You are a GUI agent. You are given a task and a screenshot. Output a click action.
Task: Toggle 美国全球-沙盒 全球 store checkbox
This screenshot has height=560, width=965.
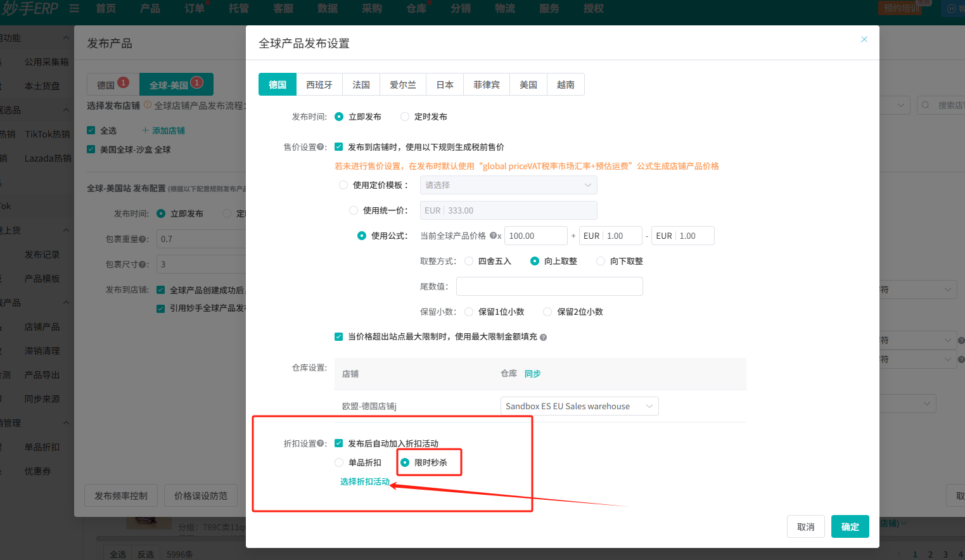(x=91, y=150)
